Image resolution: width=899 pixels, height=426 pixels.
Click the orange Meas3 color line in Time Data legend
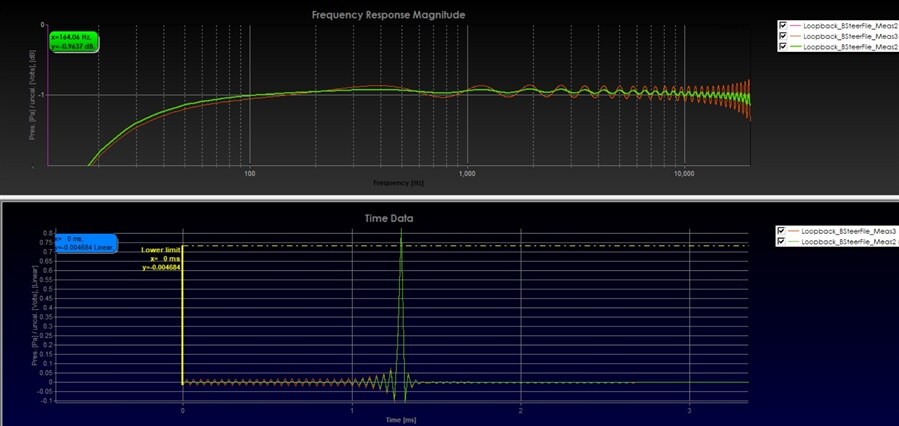(792, 231)
